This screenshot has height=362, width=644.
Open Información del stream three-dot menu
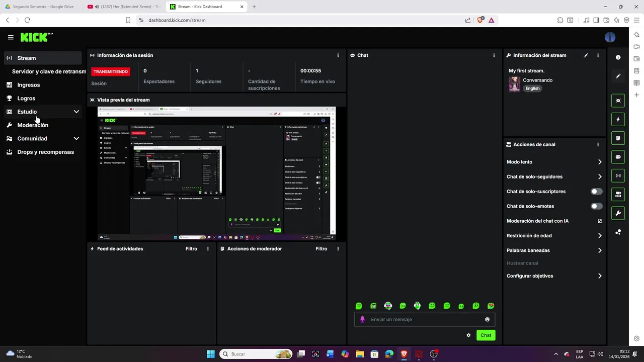point(598,55)
